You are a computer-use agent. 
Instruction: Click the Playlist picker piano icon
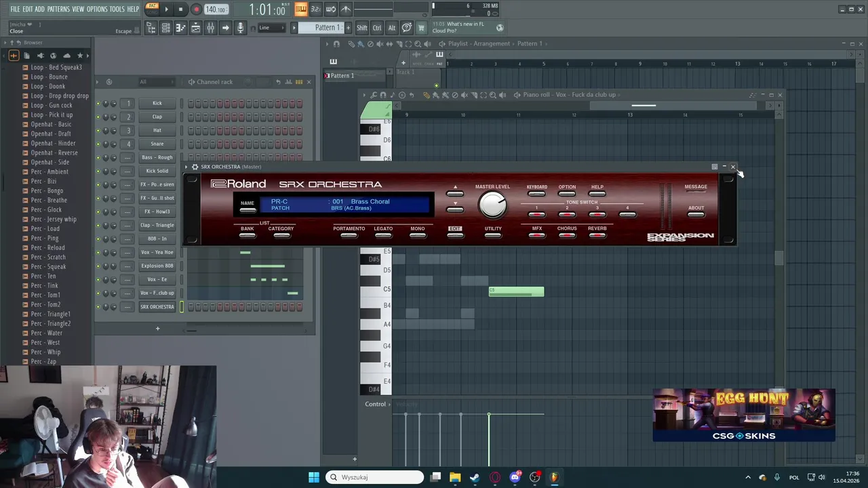(333, 62)
